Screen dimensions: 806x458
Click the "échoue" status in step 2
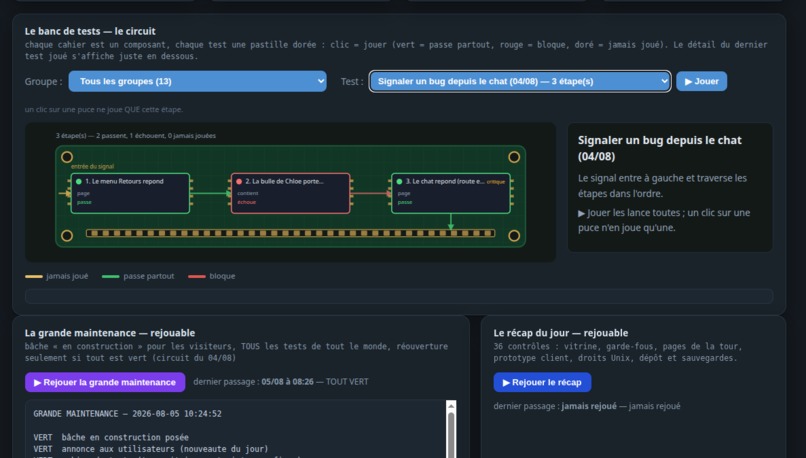[247, 202]
